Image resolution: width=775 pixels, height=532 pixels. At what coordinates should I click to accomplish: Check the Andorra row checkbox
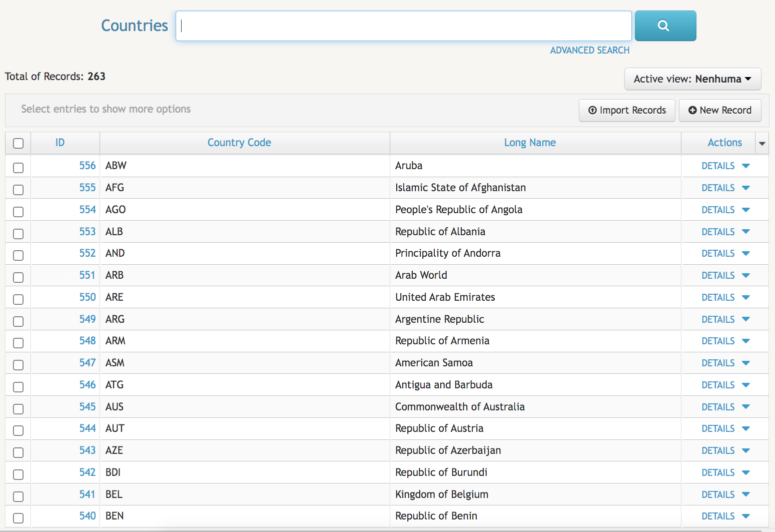pyautogui.click(x=18, y=255)
